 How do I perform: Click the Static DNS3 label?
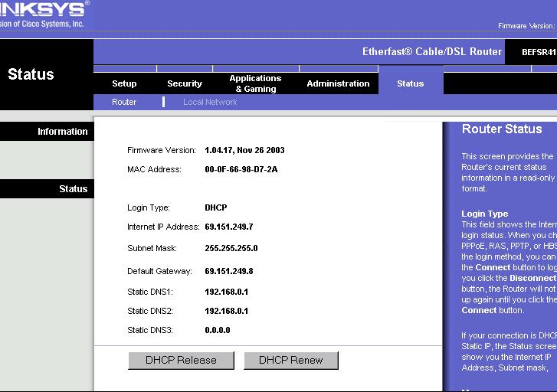pyautogui.click(x=150, y=330)
